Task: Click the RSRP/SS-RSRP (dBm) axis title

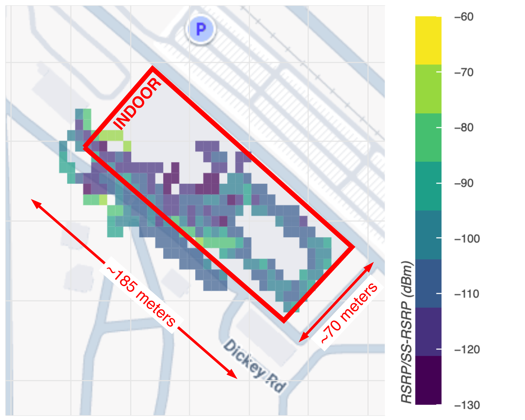Action: [x=407, y=332]
